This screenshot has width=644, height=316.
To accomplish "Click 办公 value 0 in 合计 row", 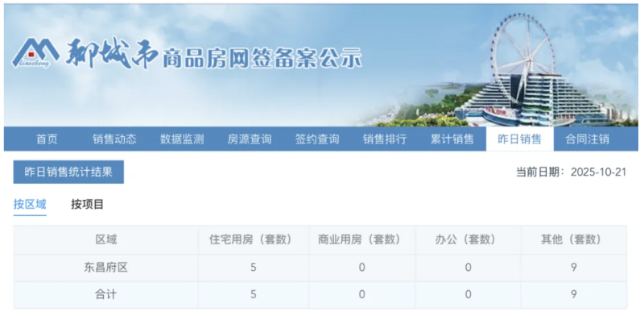I will point(469,294).
